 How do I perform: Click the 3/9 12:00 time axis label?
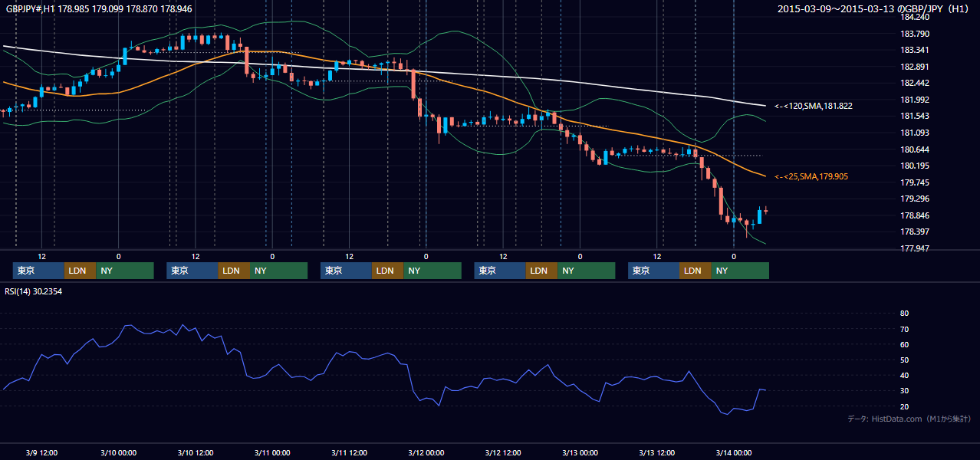43,452
